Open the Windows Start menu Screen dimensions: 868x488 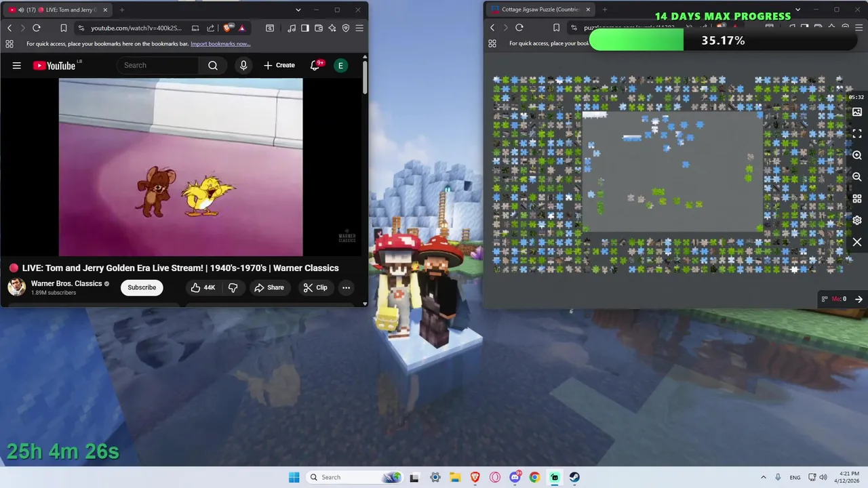click(x=294, y=477)
